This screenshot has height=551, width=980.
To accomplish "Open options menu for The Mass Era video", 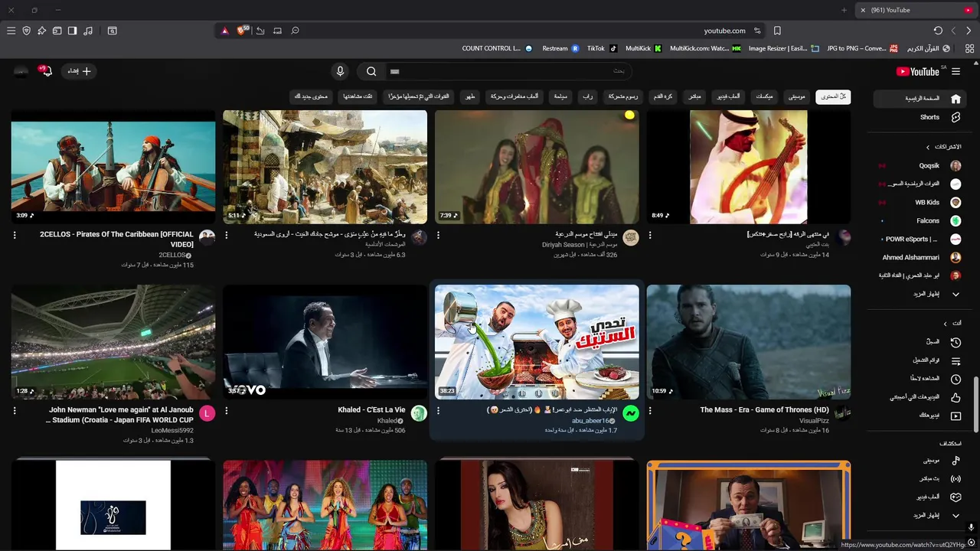I will point(650,411).
